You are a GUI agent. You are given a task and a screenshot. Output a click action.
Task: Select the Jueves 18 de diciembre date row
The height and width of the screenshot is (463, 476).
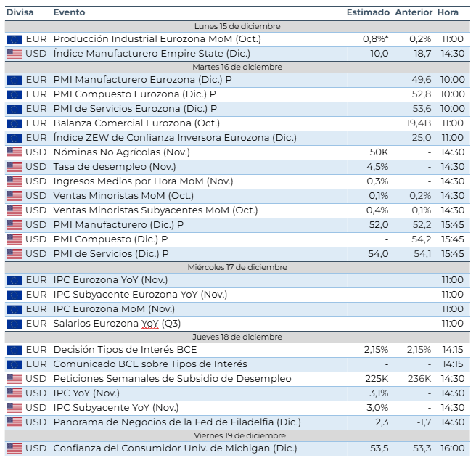click(x=237, y=337)
